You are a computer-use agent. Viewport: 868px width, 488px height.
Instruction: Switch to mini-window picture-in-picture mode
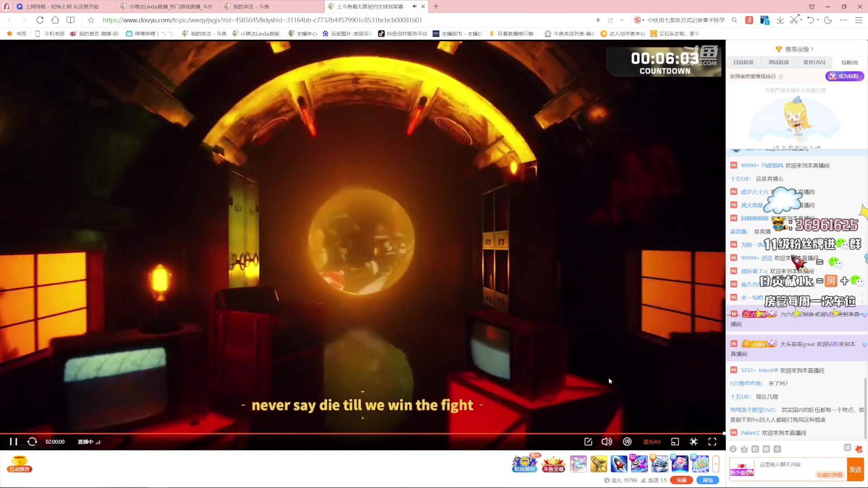coord(675,441)
